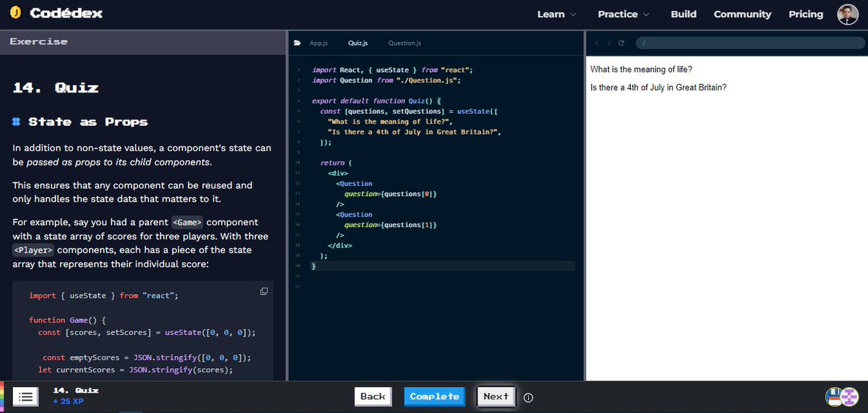
Task: Open the Question.js tab
Action: coord(404,43)
